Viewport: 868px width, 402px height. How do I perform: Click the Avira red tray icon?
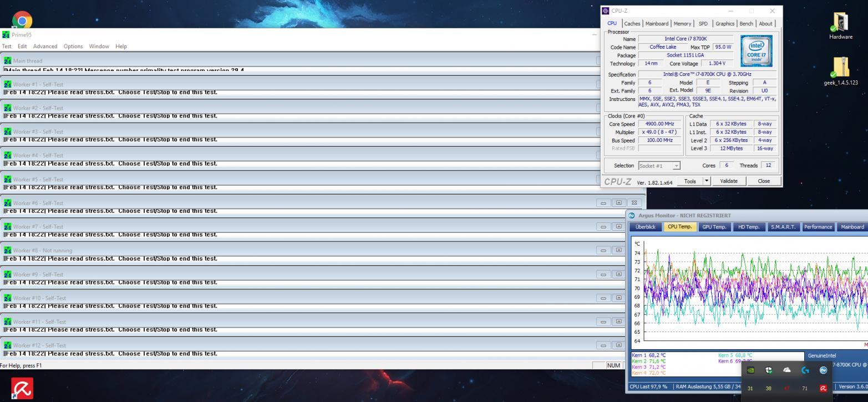(823, 388)
